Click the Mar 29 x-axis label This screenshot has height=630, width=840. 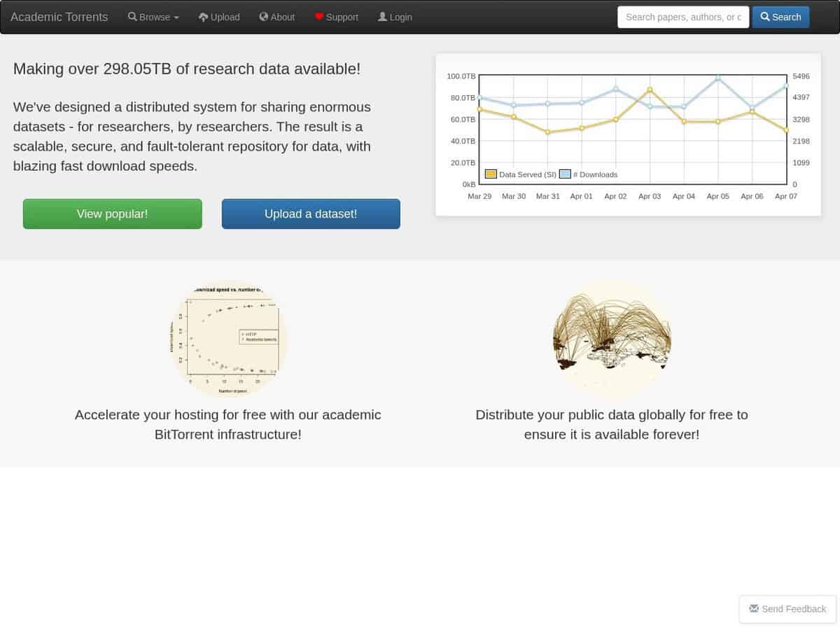tap(479, 196)
